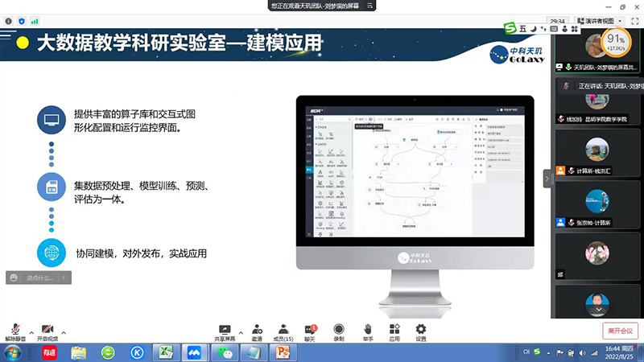Open the Members (成员) list
Screen dimensions: 644x362
coord(283,331)
